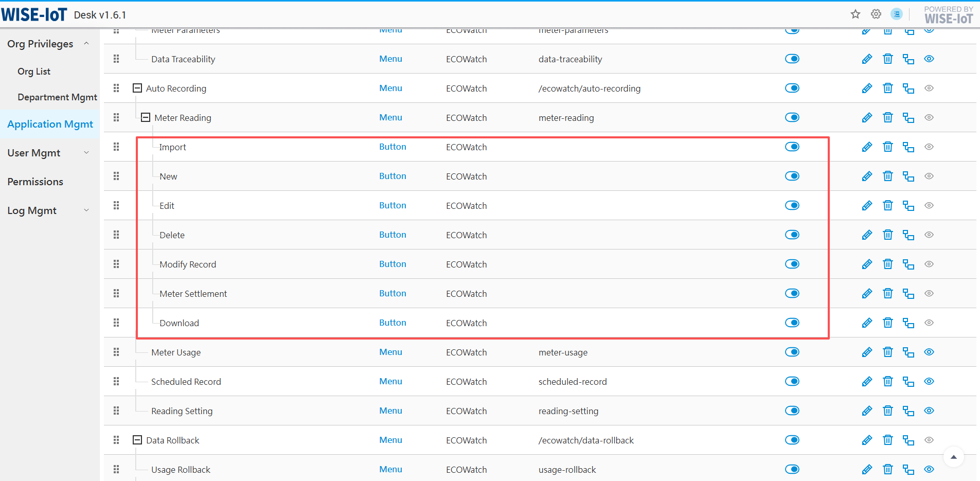Click the trash icon for Scheduled Record
Image resolution: width=980 pixels, height=481 pixels.
click(887, 382)
